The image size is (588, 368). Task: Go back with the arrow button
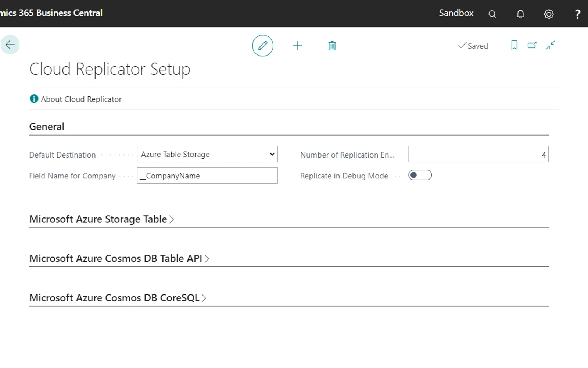coord(10,45)
